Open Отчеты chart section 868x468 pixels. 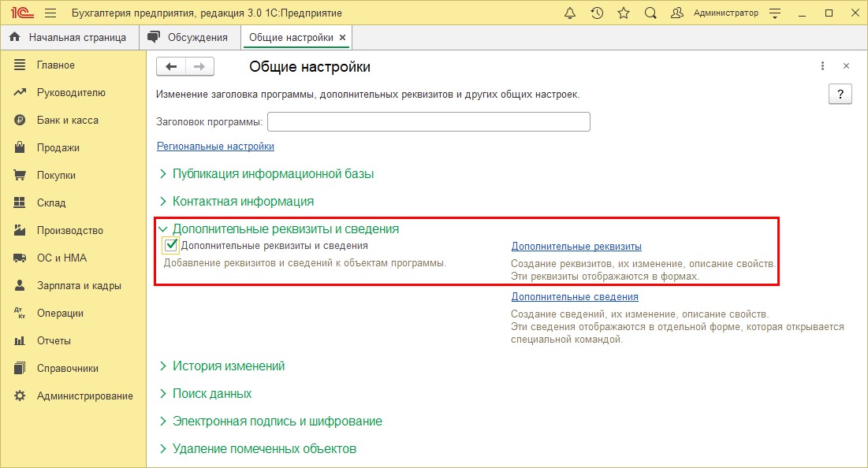coord(54,340)
